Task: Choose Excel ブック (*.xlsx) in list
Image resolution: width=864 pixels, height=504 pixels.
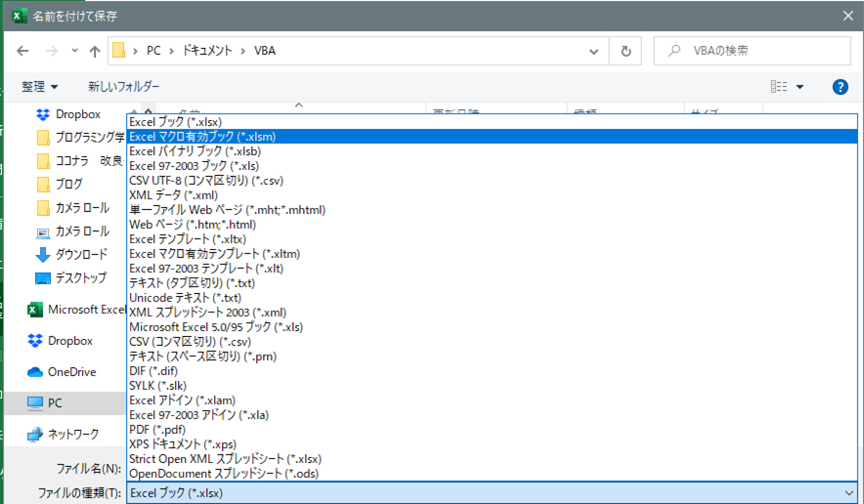Action: coord(492,122)
